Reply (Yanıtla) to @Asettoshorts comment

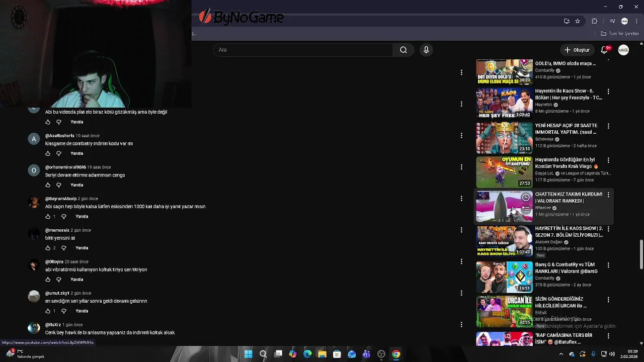point(76,153)
